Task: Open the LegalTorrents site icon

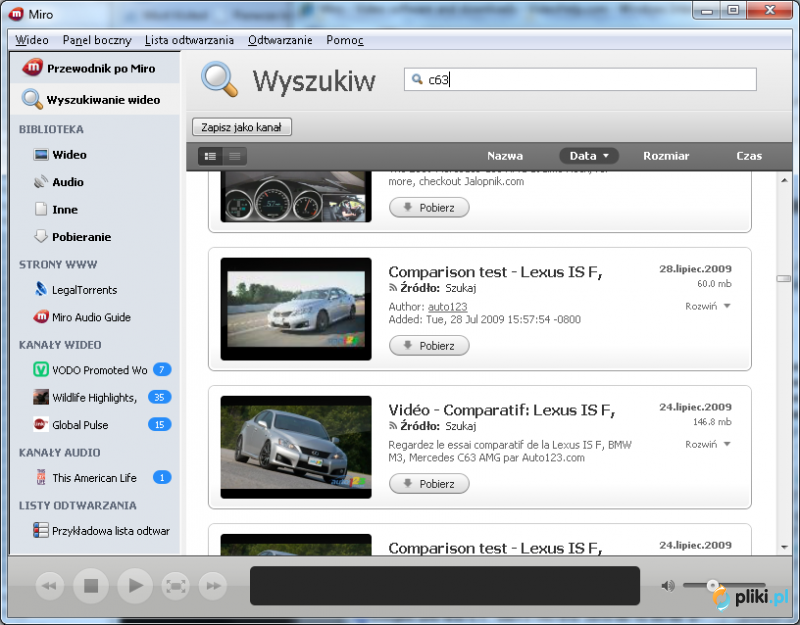Action: click(x=41, y=289)
